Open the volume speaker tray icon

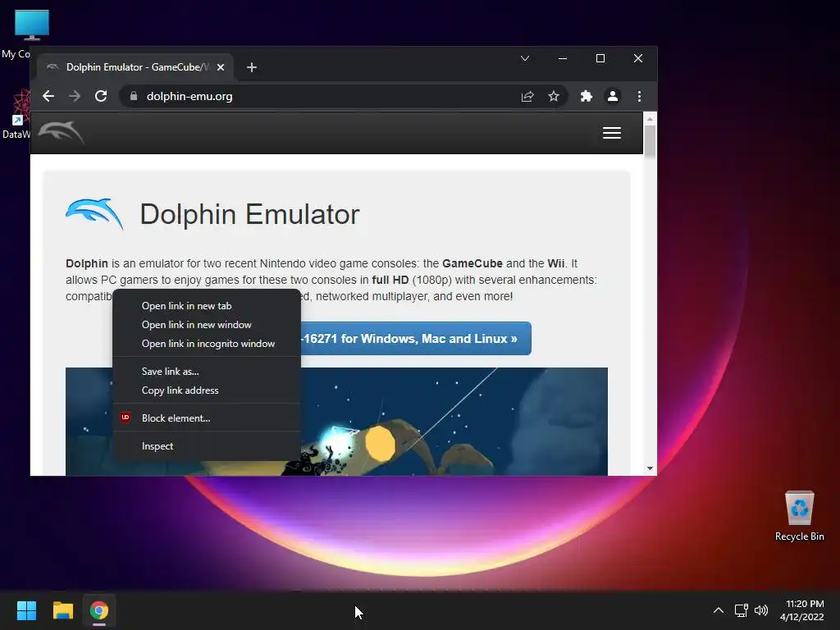pyautogui.click(x=760, y=610)
